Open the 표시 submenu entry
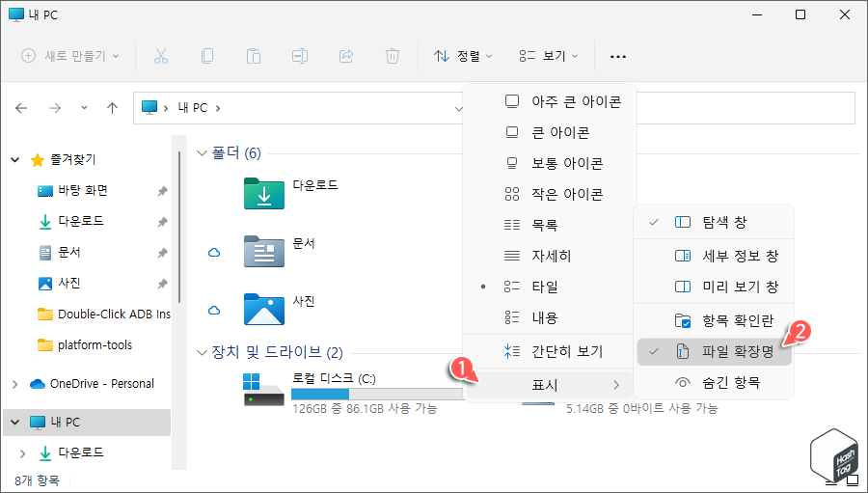The width and height of the screenshot is (868, 493). tap(550, 385)
